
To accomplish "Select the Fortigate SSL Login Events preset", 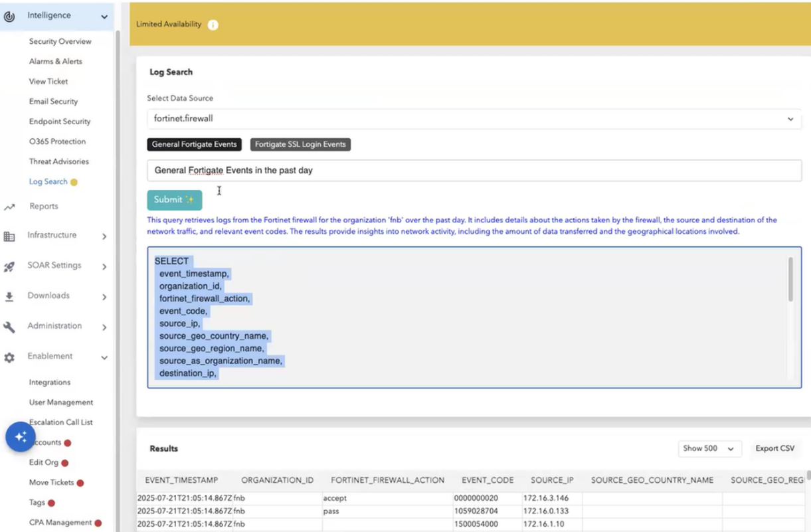I will click(x=300, y=144).
